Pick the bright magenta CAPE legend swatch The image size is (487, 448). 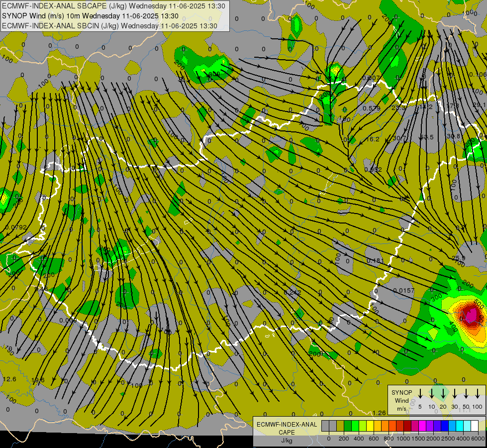coord(422,426)
